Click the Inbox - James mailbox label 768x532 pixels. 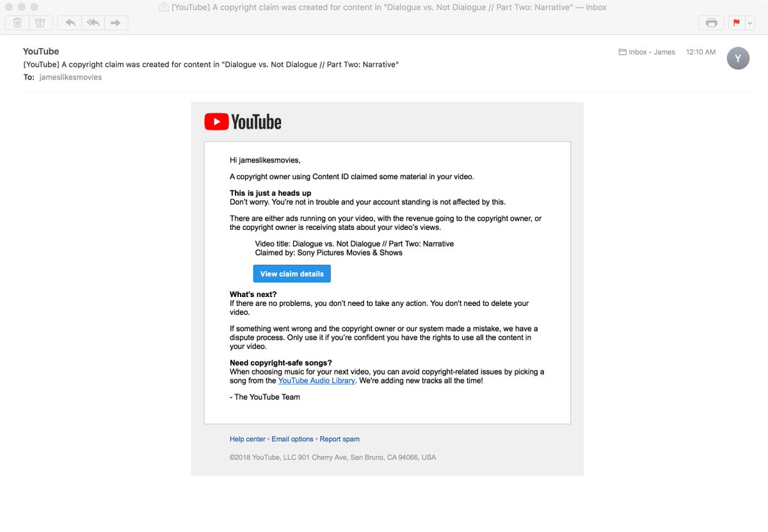click(x=652, y=52)
